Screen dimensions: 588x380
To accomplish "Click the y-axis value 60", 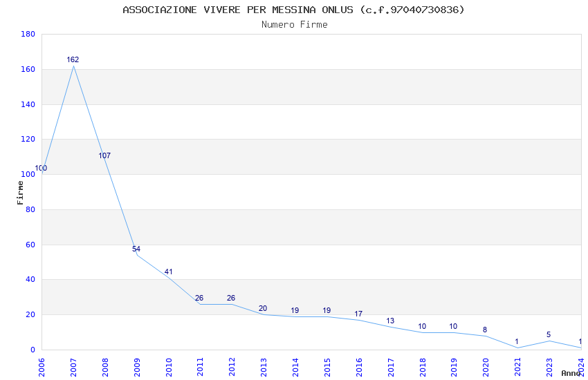I will [x=30, y=245].
